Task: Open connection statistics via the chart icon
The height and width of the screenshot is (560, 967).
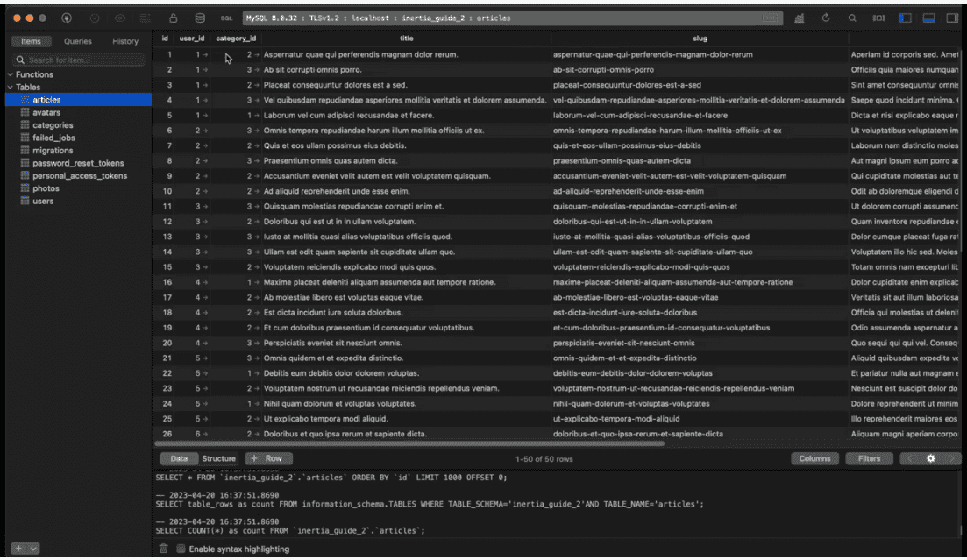Action: click(800, 18)
